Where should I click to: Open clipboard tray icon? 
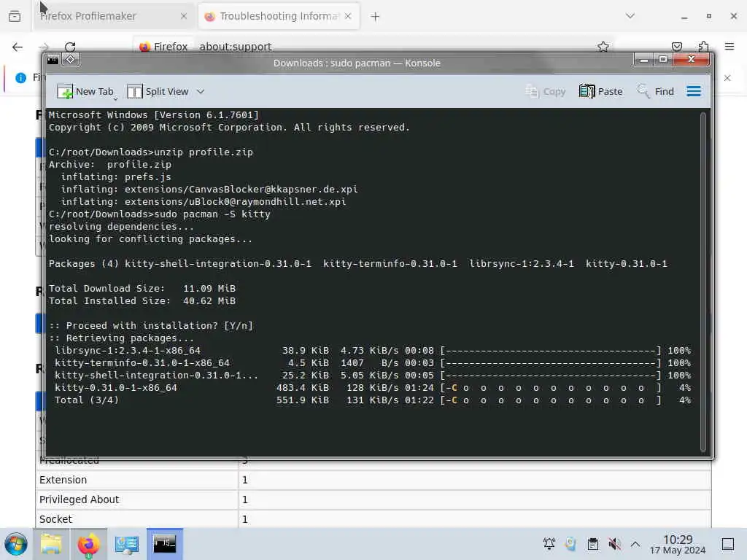(x=592, y=544)
